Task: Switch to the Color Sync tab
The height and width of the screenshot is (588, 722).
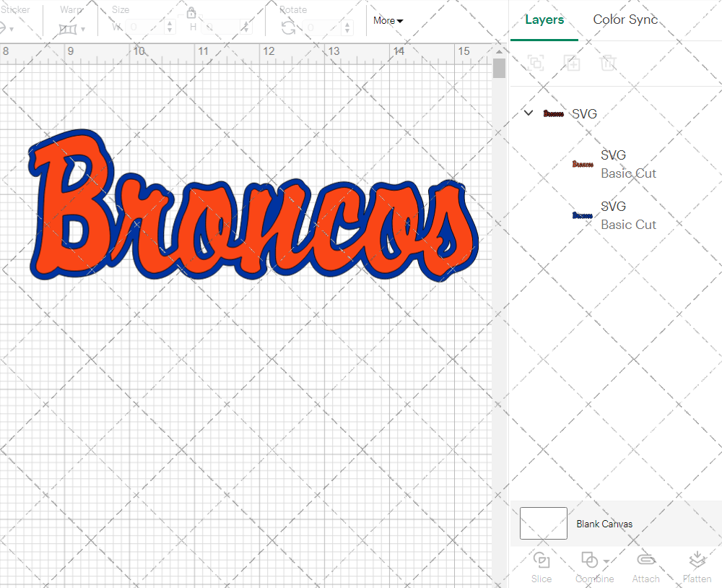Action: click(x=625, y=20)
